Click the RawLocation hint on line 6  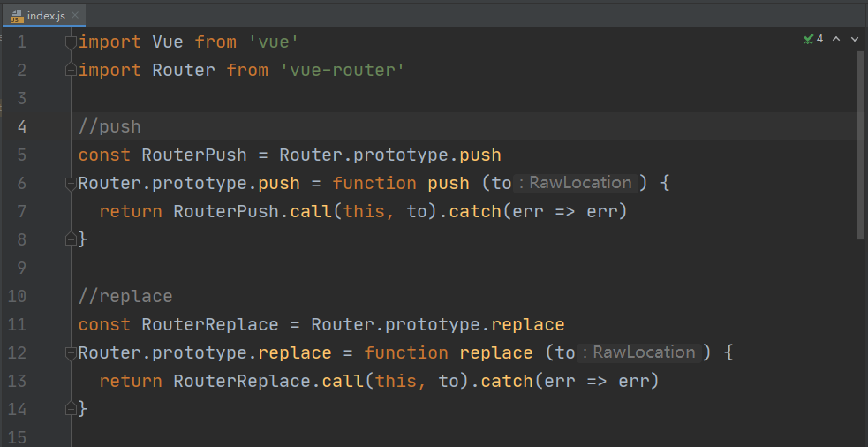[576, 184]
